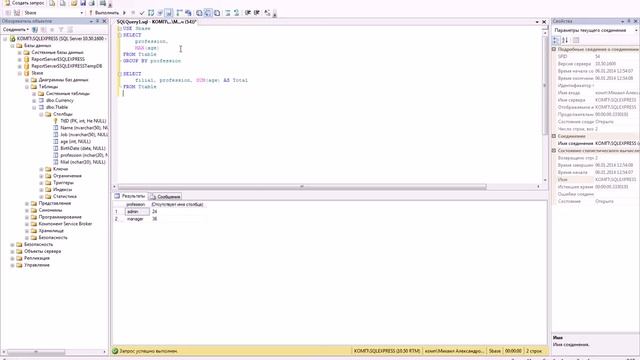
Task: Select the Программирование folder
Action: 60,217
